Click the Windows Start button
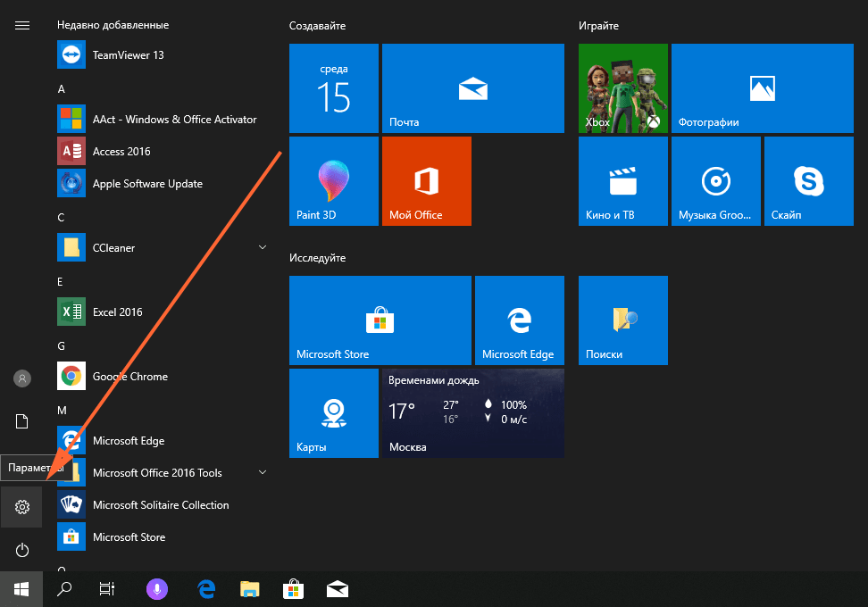 21,588
